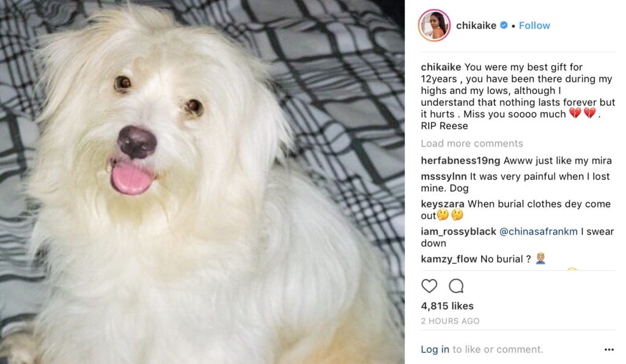Click the blue verified badge
The image size is (626, 364).
click(x=504, y=25)
